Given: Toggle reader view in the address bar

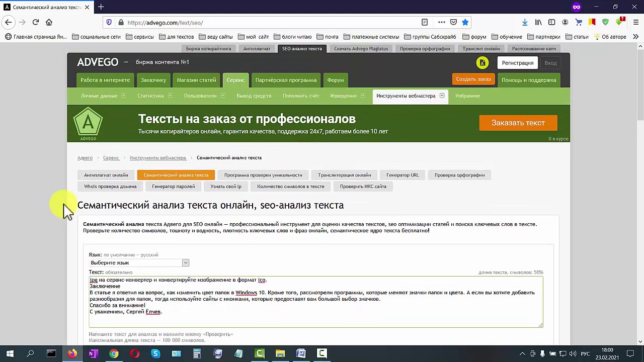Looking at the screenshot, I should [425, 22].
